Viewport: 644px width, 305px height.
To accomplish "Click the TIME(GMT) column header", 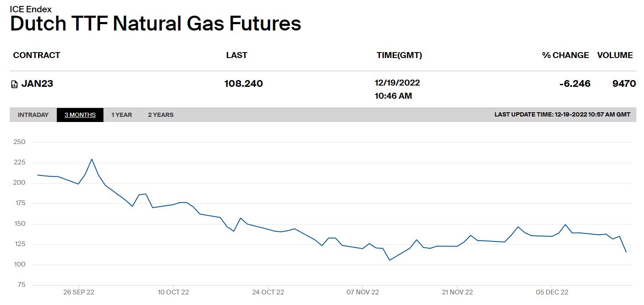I will [399, 55].
